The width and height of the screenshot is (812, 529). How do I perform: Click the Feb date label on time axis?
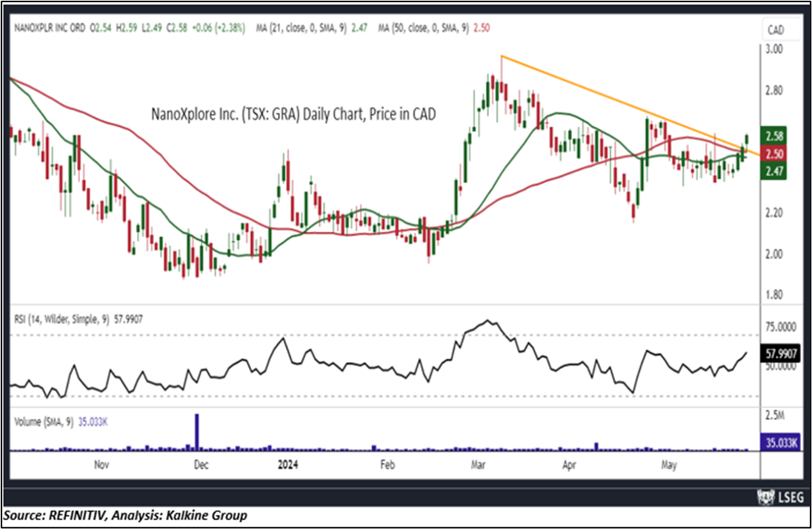pyautogui.click(x=387, y=465)
